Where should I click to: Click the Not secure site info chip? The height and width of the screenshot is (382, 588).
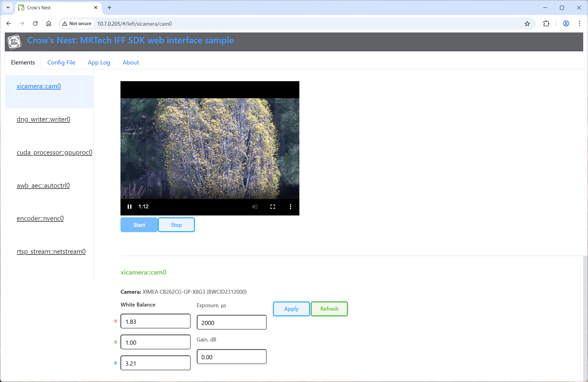click(77, 24)
